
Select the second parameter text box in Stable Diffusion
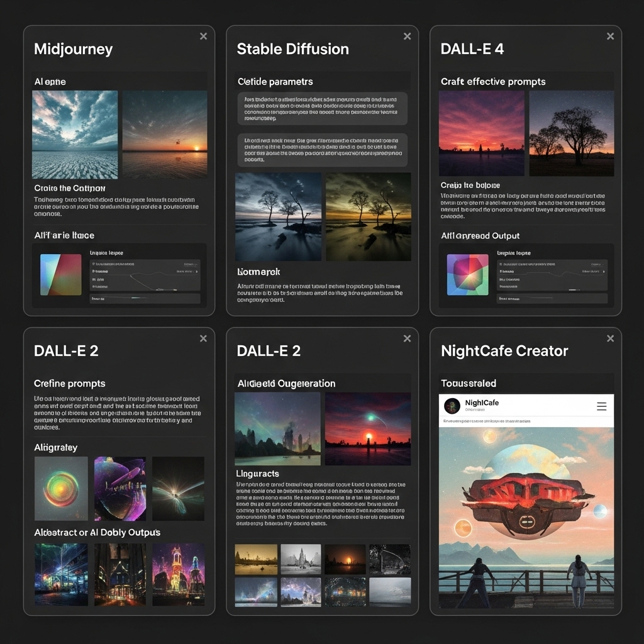tap(323, 150)
